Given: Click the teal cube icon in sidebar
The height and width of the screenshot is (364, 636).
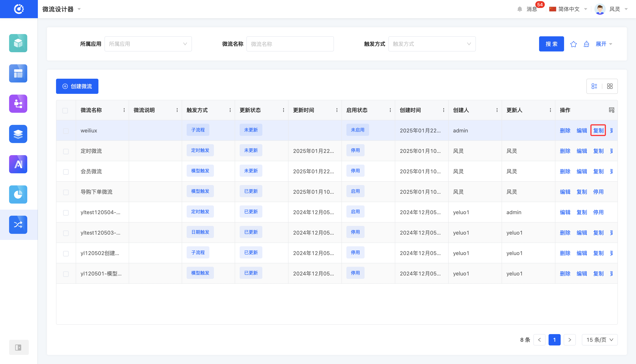Looking at the screenshot, I should click(x=18, y=43).
